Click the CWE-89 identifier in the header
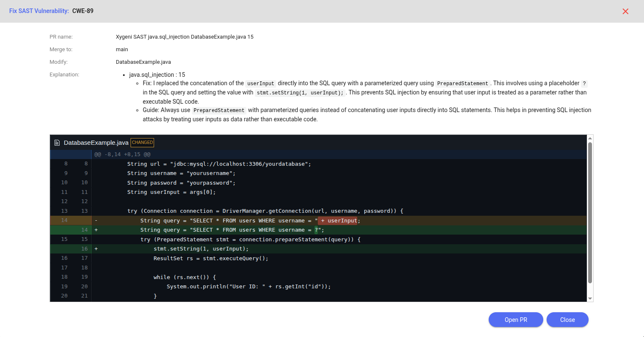Screen dimensions: 644x337 click(x=83, y=11)
